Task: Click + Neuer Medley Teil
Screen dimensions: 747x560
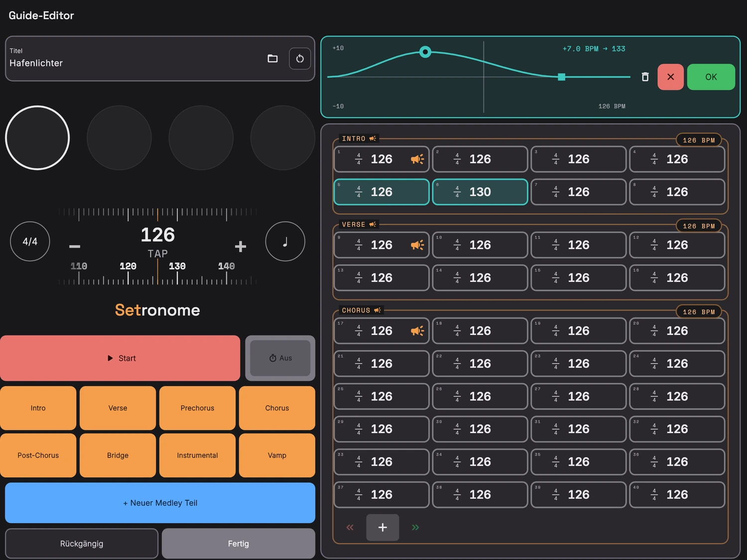Action: (x=160, y=503)
